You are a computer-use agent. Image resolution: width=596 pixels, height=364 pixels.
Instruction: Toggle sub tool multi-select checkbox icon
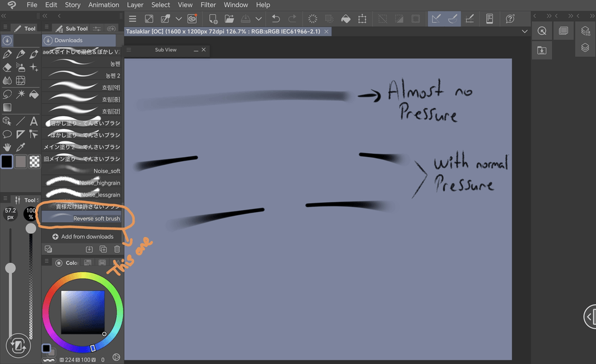pyautogui.click(x=48, y=249)
